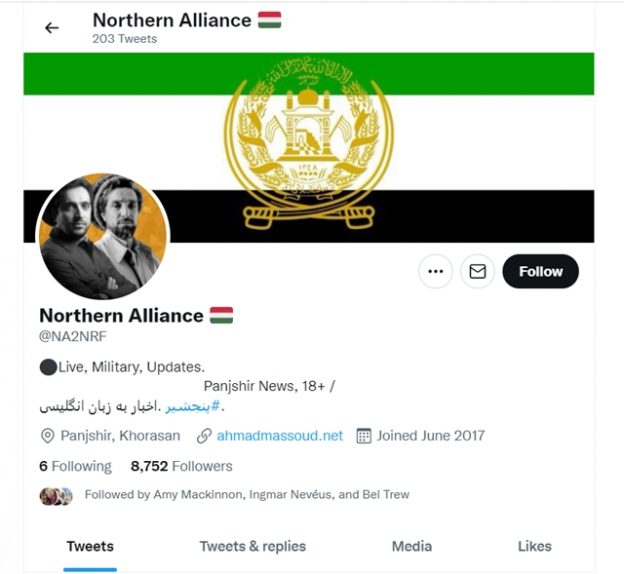Click the follower avatars icon cluster
Screen dimensions: 624x574
(56, 495)
